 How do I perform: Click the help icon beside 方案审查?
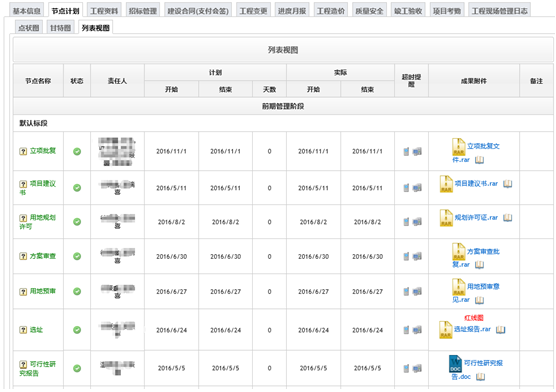coord(23,256)
